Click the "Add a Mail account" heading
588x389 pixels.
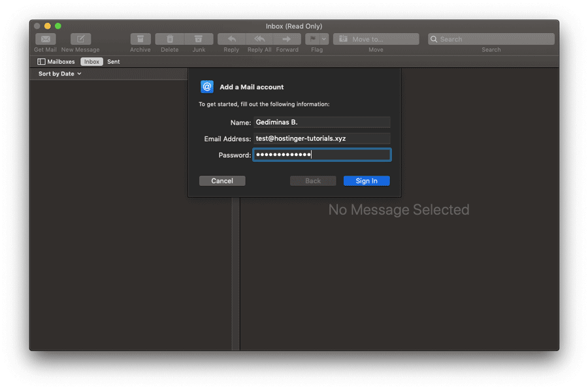(x=252, y=87)
